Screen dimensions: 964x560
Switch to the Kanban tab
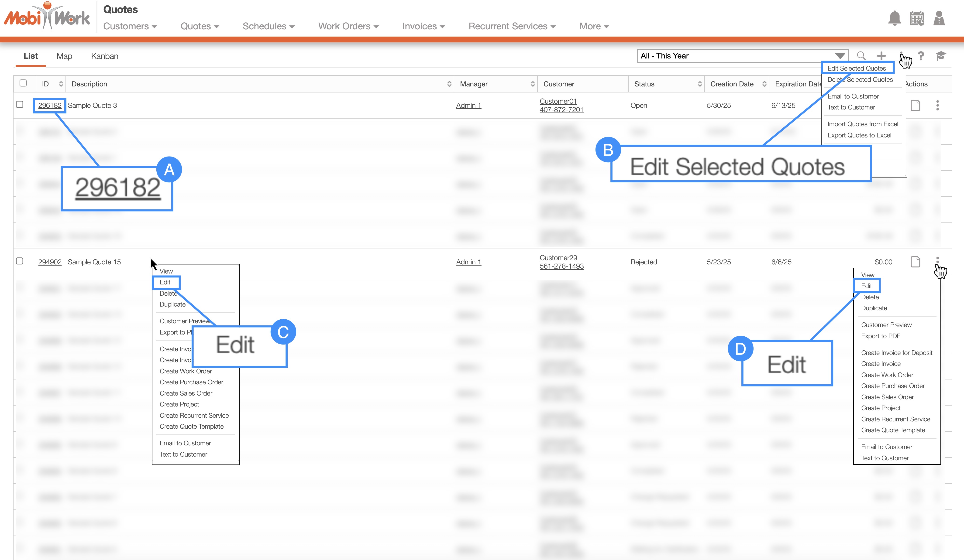[104, 56]
